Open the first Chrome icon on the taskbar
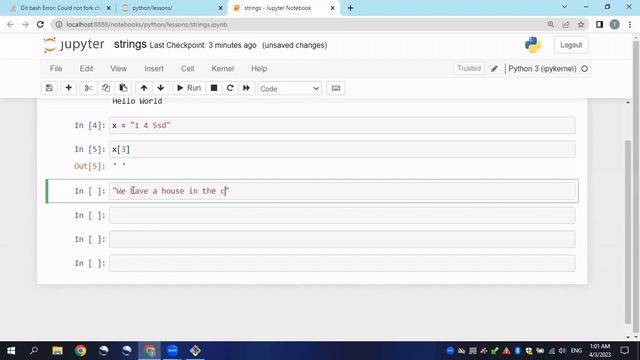This screenshot has width=640, height=360. [80, 351]
